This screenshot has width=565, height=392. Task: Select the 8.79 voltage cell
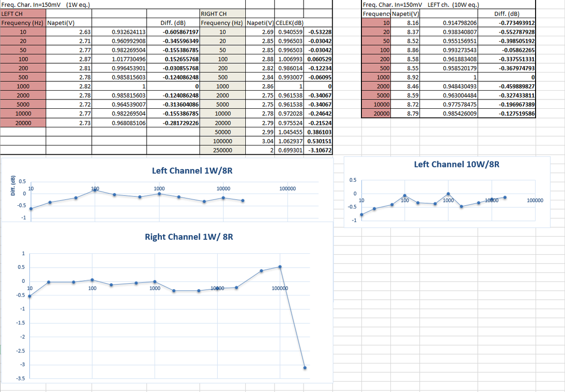(x=406, y=113)
